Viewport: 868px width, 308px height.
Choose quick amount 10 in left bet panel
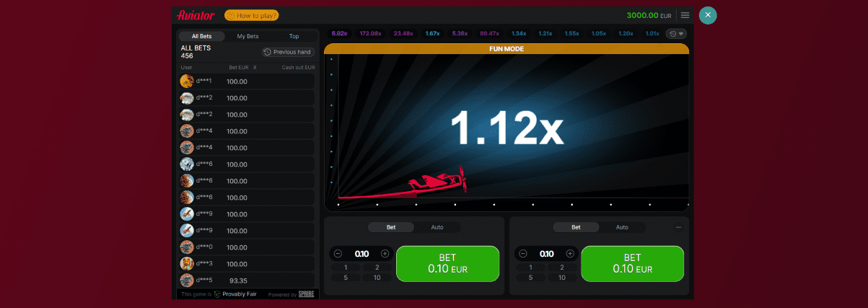click(377, 277)
